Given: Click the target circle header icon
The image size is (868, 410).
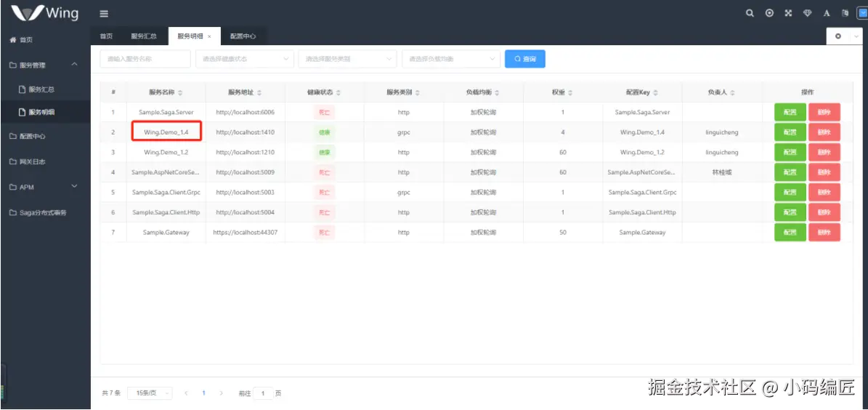Looking at the screenshot, I should pyautogui.click(x=769, y=13).
